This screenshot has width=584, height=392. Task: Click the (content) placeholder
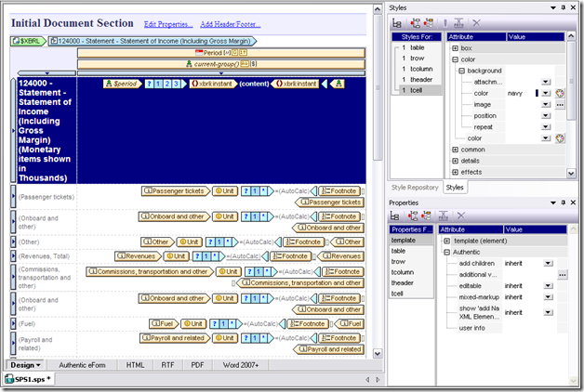coord(254,84)
